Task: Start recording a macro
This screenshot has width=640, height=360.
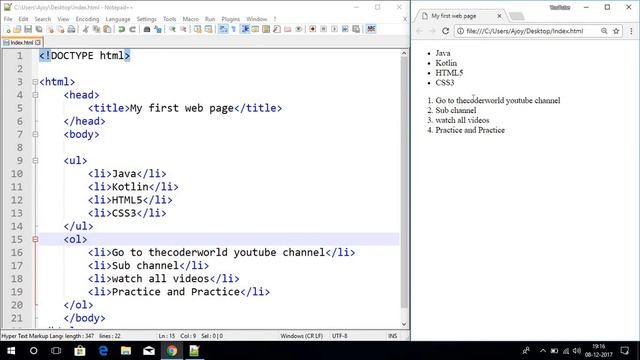Action: (x=313, y=29)
